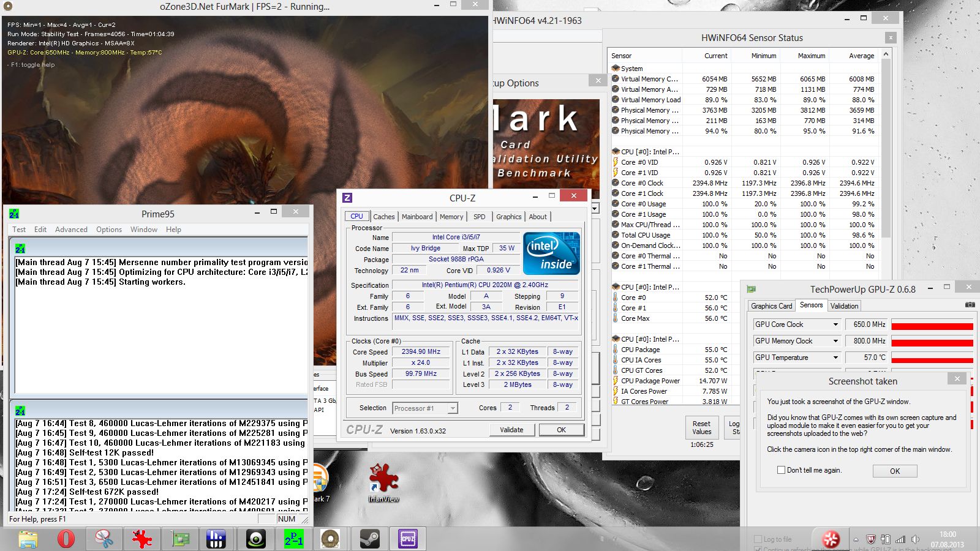Screen dimensions: 980x551
Task: Open the GPU Temperature sensor dropdown
Action: click(x=835, y=358)
